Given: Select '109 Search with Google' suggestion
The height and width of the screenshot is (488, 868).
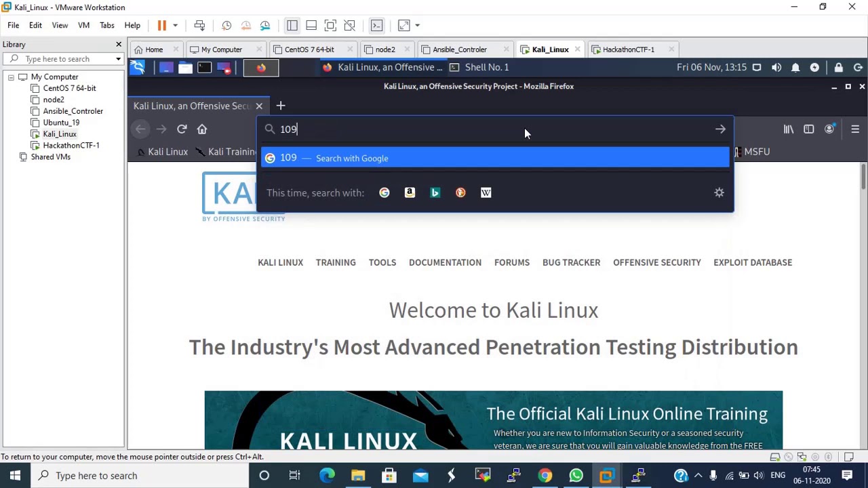Looking at the screenshot, I should 495,158.
